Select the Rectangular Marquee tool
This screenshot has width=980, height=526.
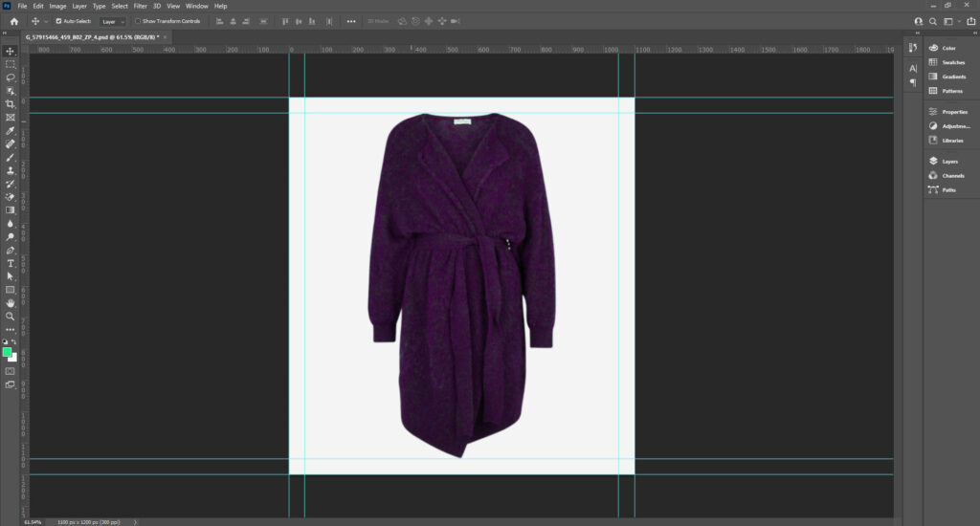click(x=10, y=64)
